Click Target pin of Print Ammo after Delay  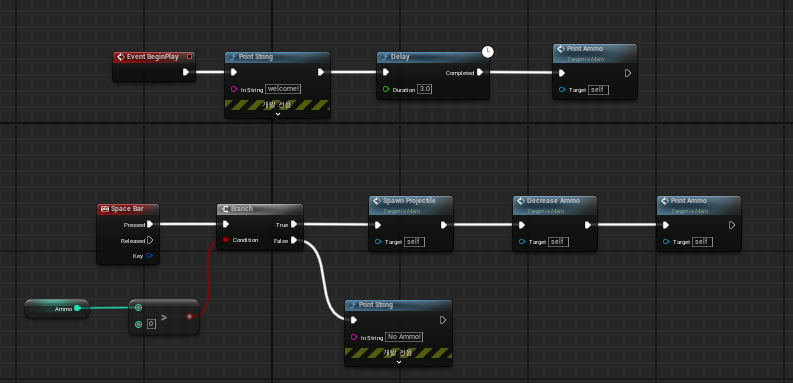click(562, 90)
